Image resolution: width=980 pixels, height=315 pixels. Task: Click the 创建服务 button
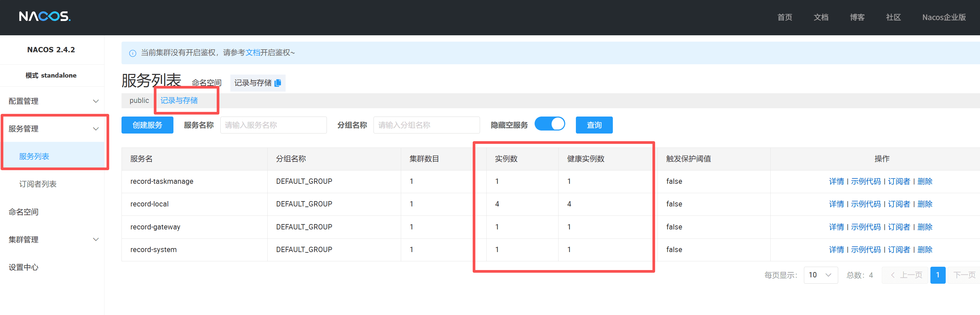point(147,125)
